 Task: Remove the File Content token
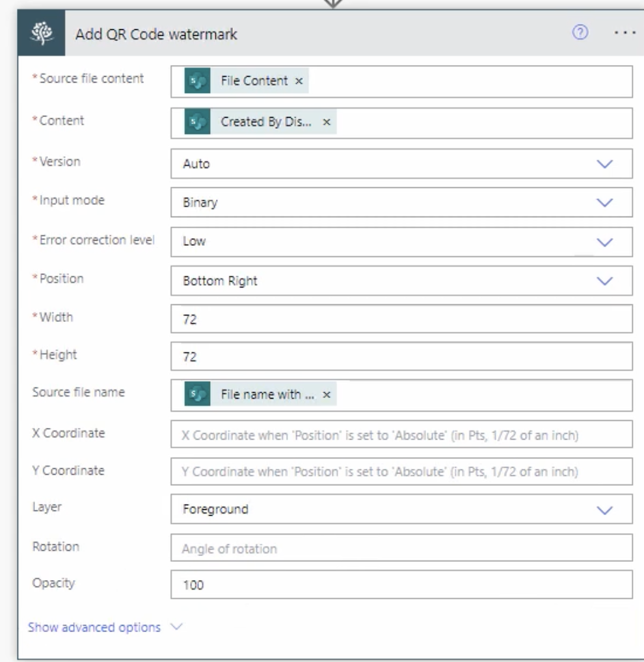[299, 81]
